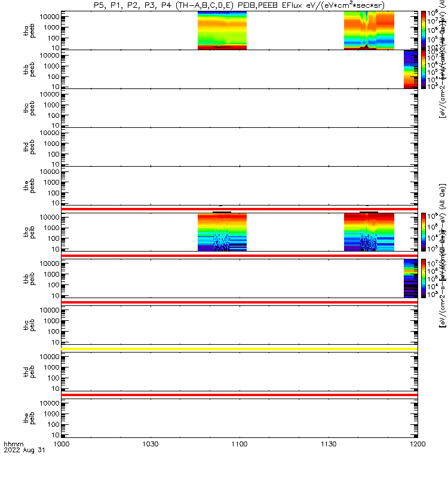Select the "thb peeb" panel label

point(29,69)
